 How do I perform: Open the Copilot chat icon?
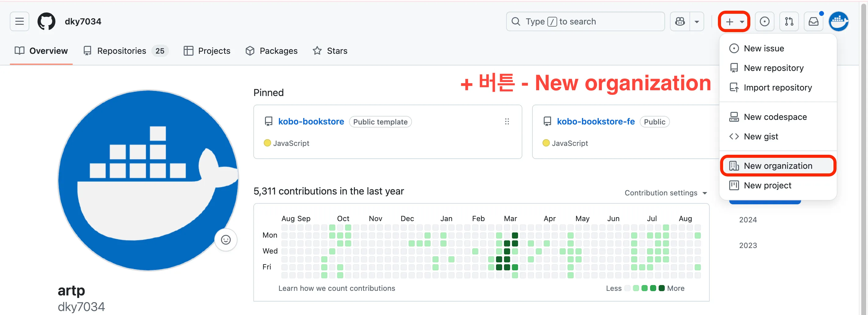(680, 22)
